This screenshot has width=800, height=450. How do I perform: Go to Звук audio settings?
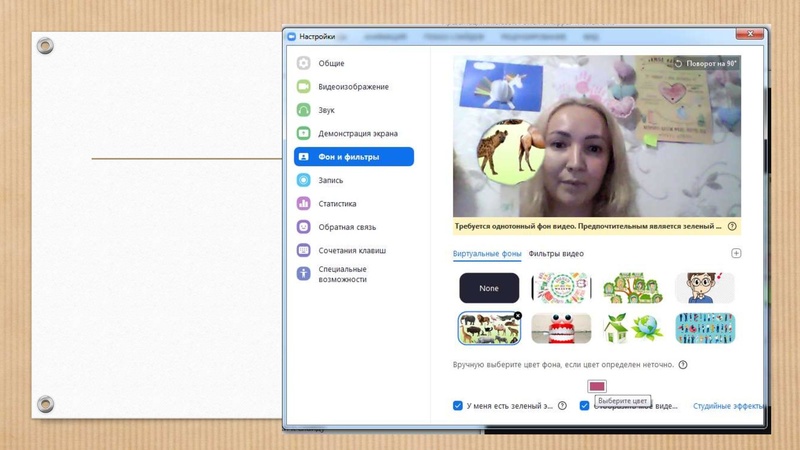point(326,110)
